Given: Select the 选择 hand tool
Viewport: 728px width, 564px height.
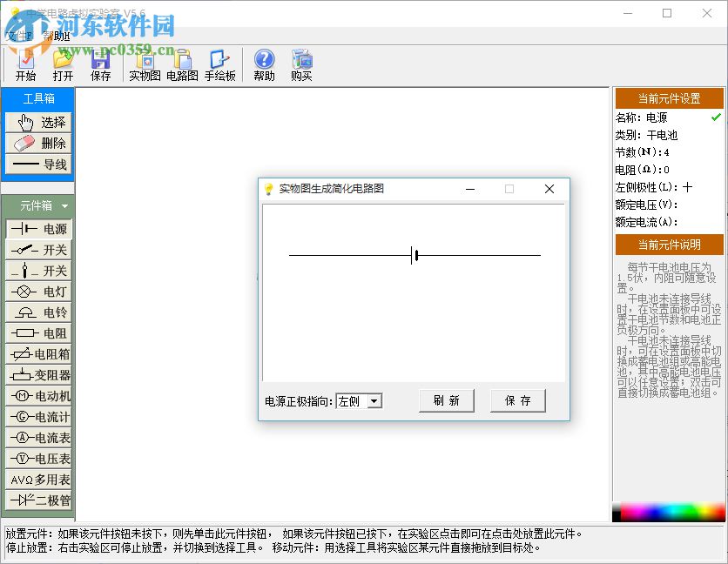Looking at the screenshot, I should click(38, 123).
